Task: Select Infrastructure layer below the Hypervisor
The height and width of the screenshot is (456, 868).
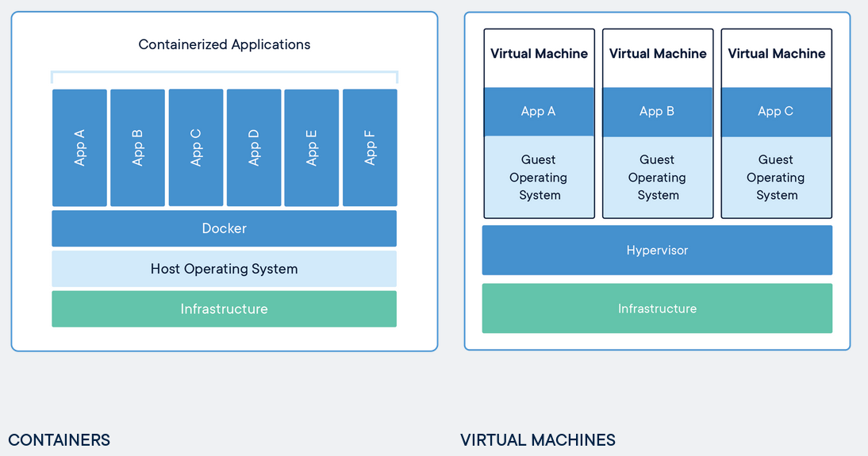Action: coord(657,308)
